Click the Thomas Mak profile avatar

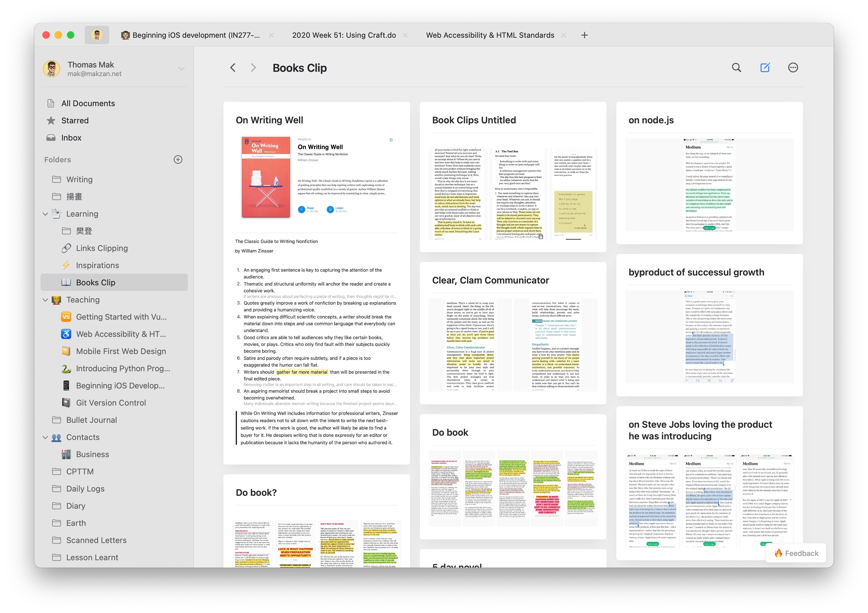point(52,69)
